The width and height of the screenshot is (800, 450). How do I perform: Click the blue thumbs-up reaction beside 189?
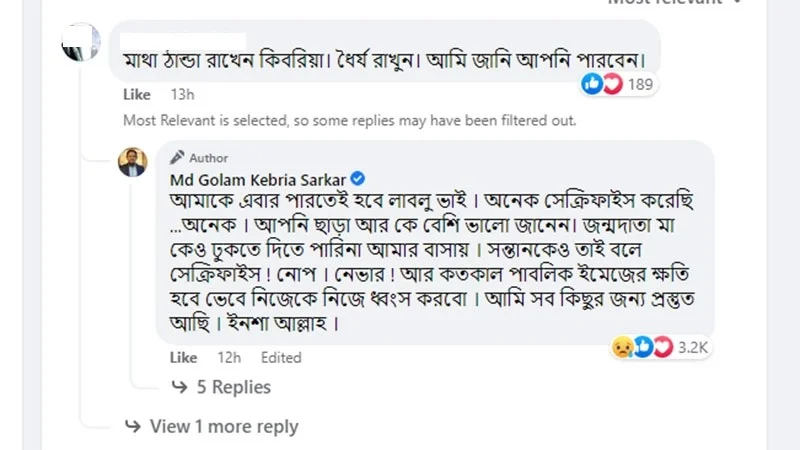593,84
